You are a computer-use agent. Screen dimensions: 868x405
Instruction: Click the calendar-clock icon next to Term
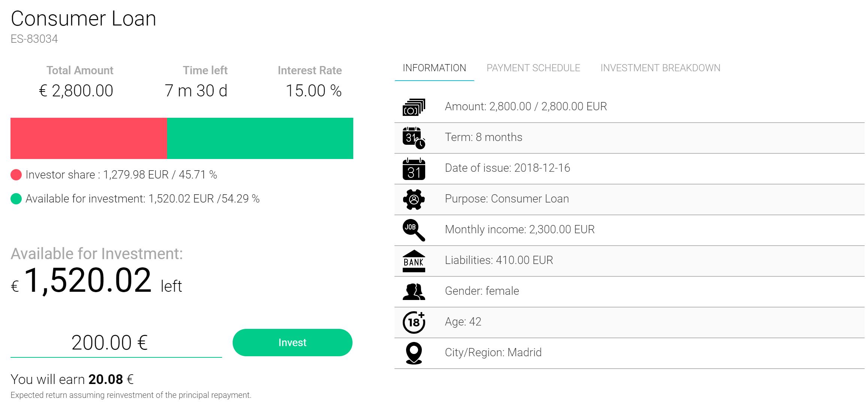click(414, 138)
